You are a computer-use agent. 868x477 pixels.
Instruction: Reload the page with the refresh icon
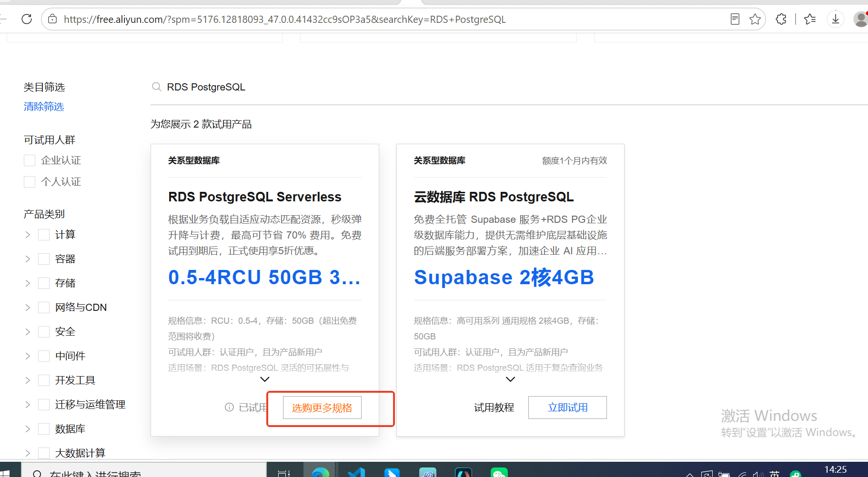point(27,19)
